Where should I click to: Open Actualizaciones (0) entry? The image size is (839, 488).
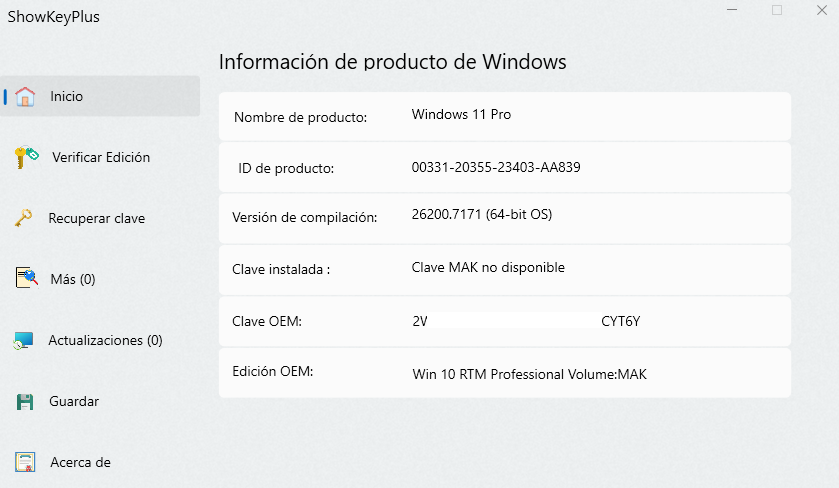pos(105,340)
